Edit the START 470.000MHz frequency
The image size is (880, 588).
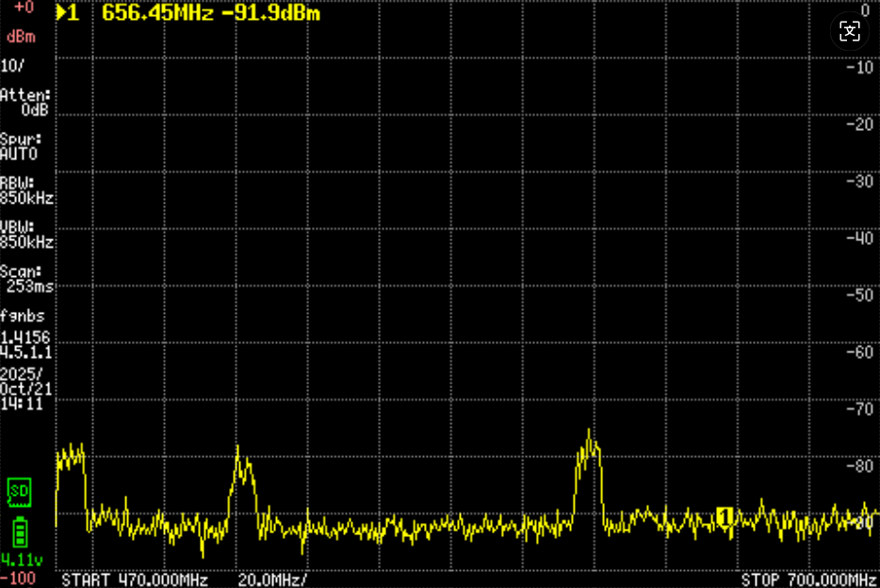135,579
